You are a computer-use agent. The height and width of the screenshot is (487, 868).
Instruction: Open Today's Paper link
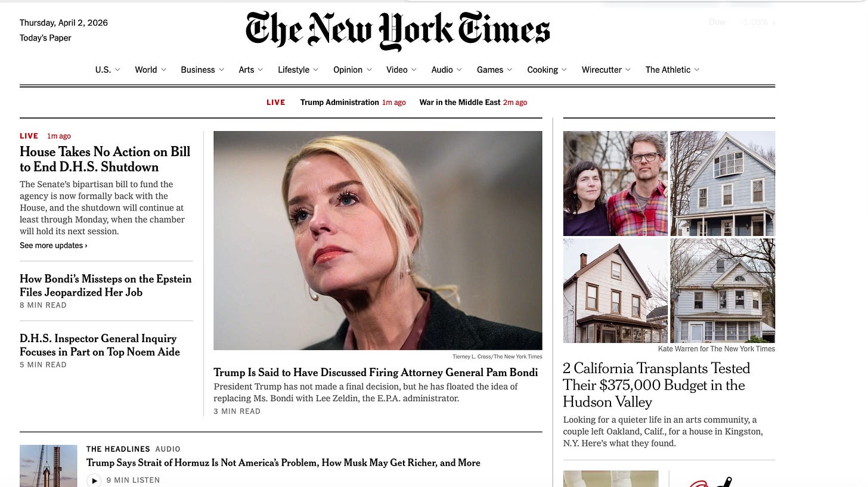(x=45, y=38)
